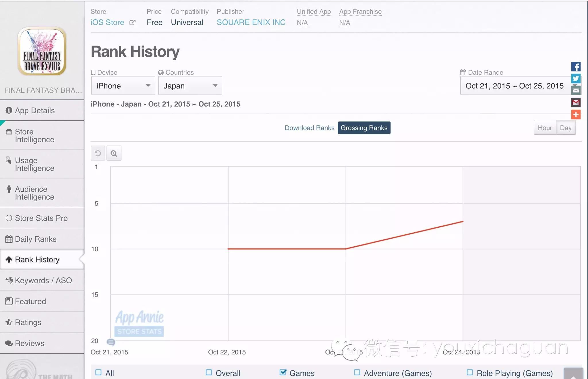Click the Audience Intelligence person icon

[x=9, y=189]
